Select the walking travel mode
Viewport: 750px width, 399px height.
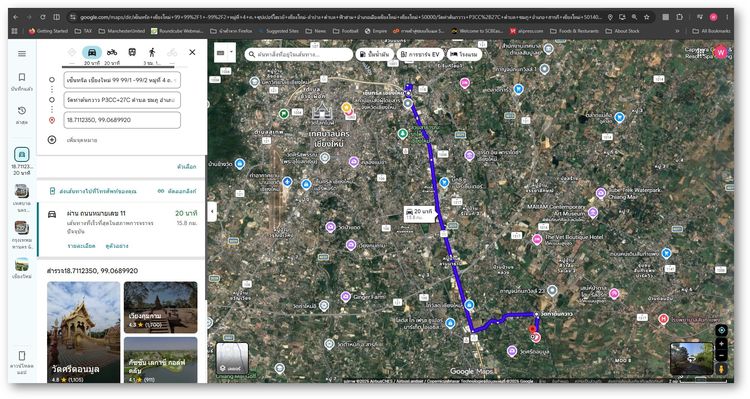pos(152,52)
